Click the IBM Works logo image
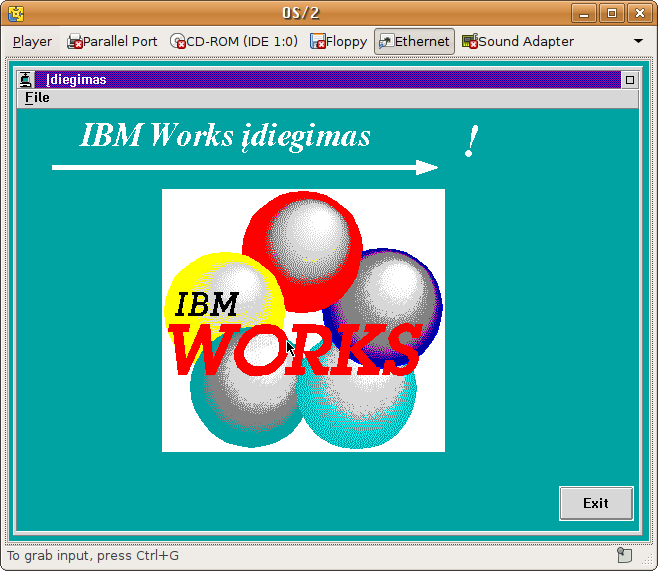Image resolution: width=658 pixels, height=571 pixels. (x=303, y=321)
